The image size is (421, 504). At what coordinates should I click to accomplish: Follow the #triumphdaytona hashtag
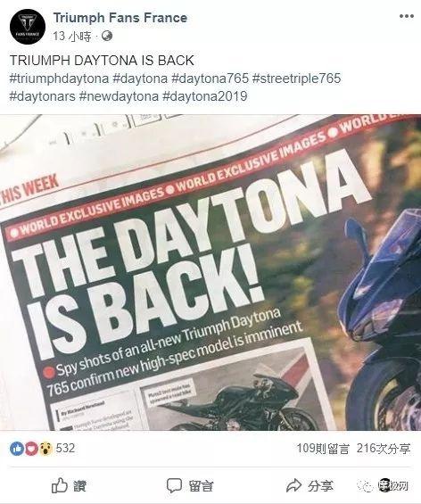[x=59, y=78]
